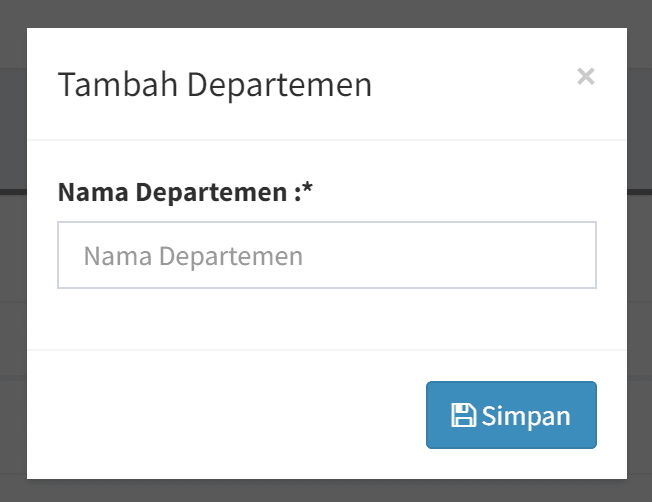The image size is (652, 502).
Task: Click the empty white space below the input field
Action: [326, 318]
